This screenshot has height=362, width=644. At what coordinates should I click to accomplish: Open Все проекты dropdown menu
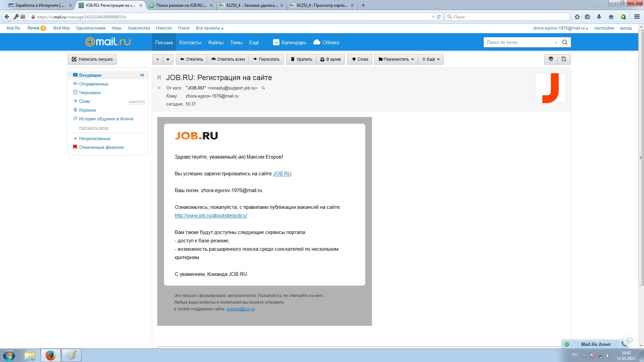(210, 28)
